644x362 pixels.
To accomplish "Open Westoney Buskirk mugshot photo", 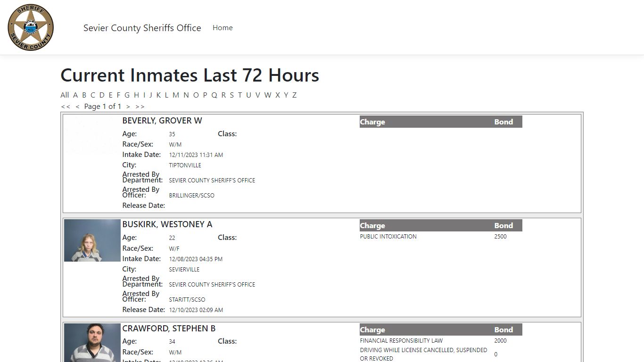I will [92, 240].
